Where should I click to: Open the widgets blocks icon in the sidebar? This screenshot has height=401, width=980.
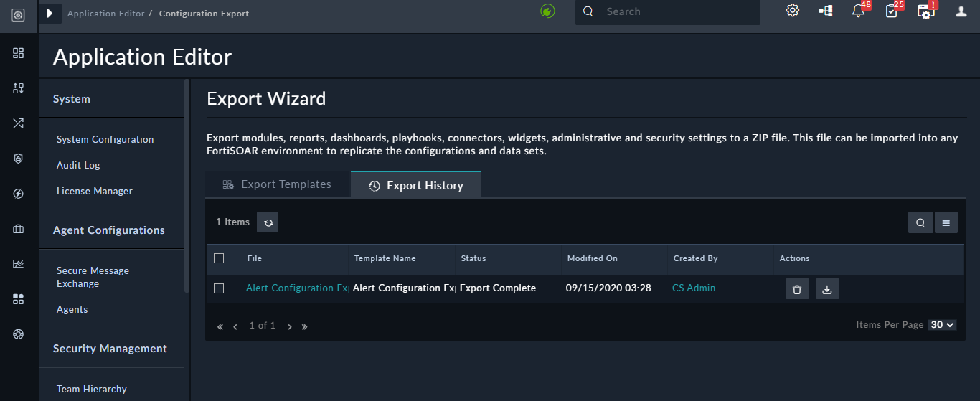(19, 299)
